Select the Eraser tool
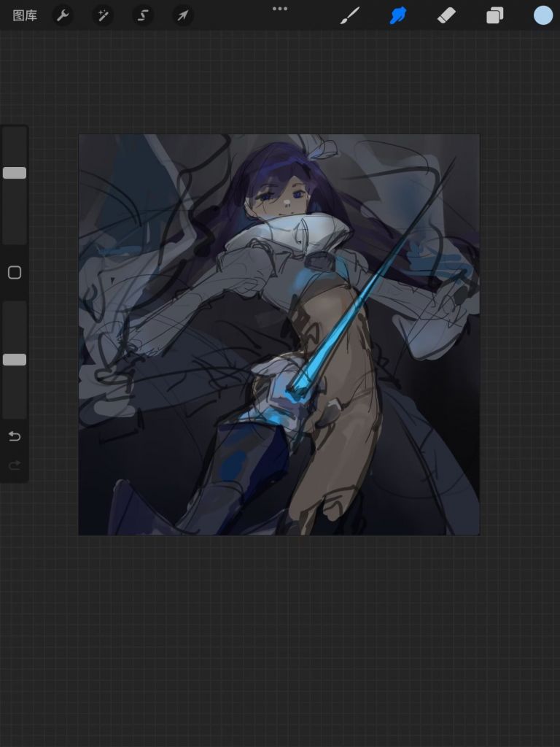Screen dimensions: 560x747 pos(446,15)
